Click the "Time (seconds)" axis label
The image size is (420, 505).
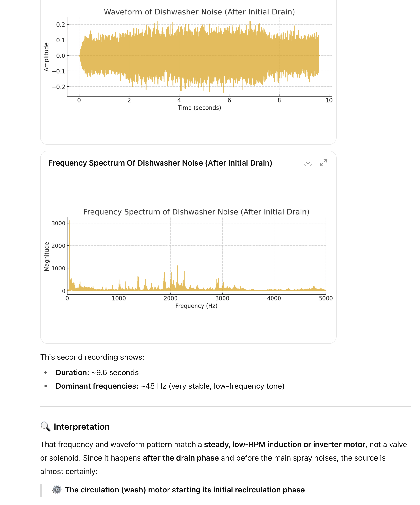pos(199,108)
